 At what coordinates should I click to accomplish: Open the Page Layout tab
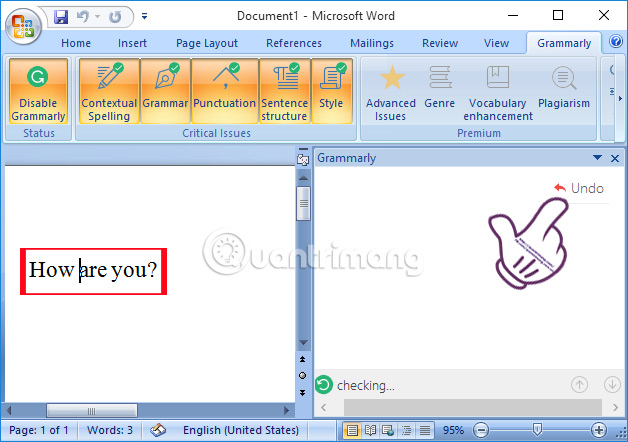207,43
